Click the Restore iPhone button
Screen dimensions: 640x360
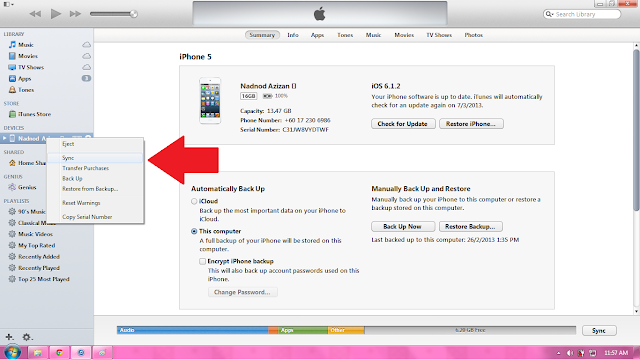click(x=471, y=124)
